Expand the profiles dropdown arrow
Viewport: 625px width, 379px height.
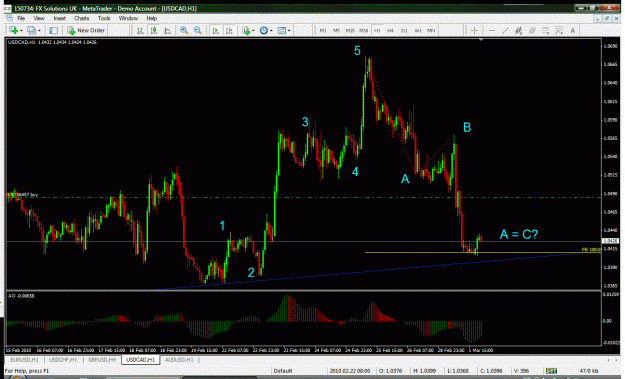[x=39, y=31]
